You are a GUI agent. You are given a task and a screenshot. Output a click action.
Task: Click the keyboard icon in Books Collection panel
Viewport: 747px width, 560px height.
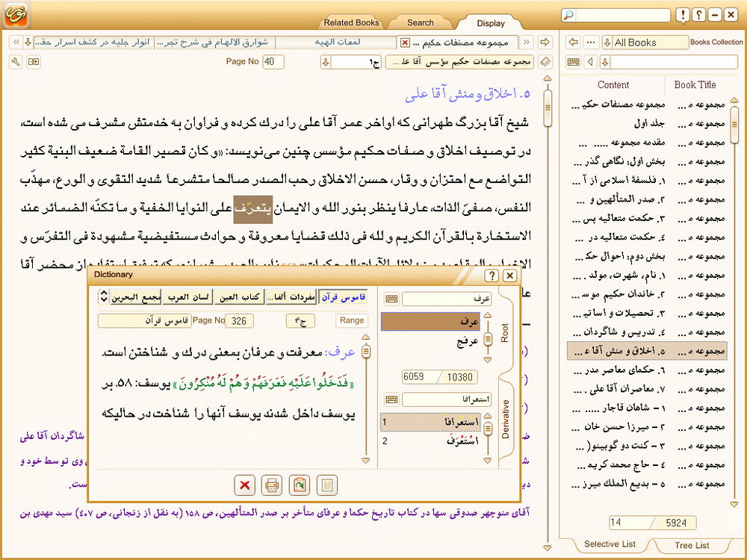point(574,61)
